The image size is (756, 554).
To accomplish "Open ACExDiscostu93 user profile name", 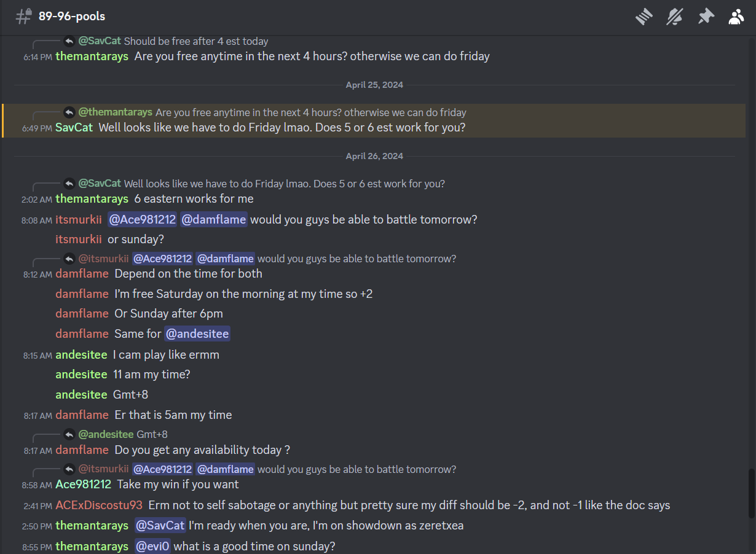I will click(x=99, y=505).
